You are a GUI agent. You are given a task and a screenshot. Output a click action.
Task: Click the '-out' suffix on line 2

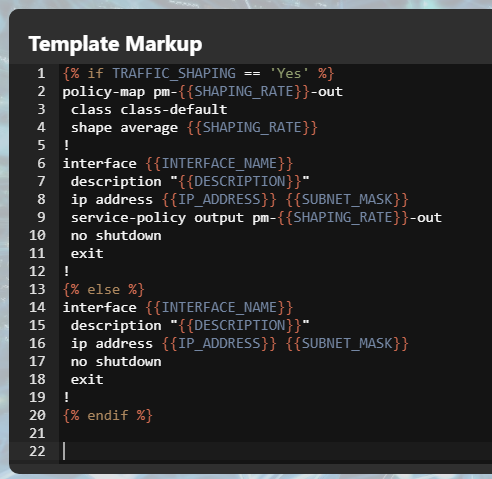coord(327,92)
